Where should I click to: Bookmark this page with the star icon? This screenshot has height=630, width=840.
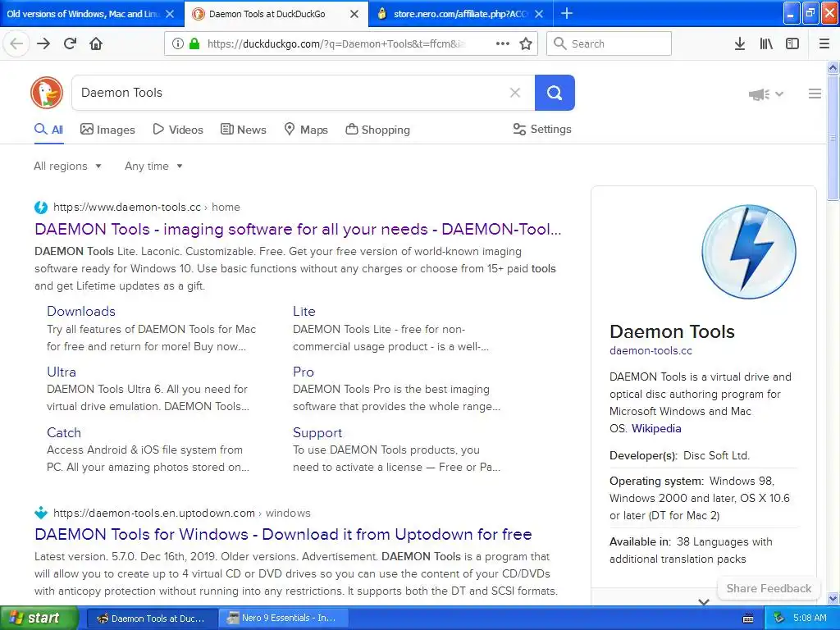[x=526, y=43]
